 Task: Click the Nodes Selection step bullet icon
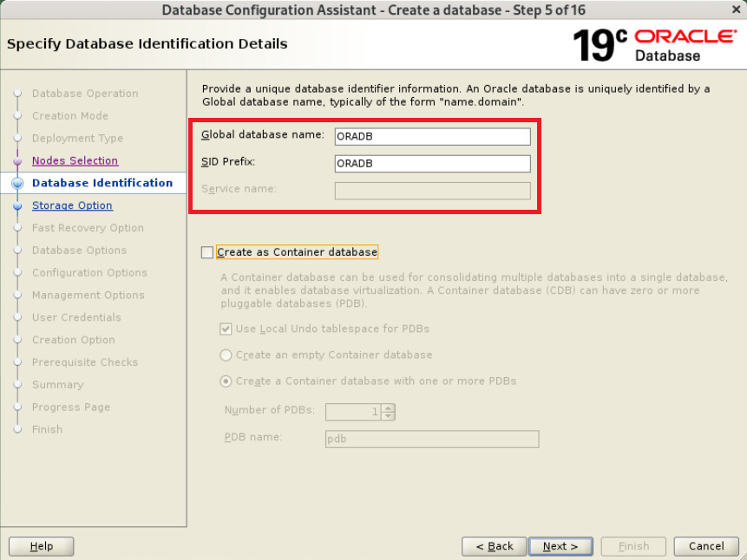(x=17, y=161)
